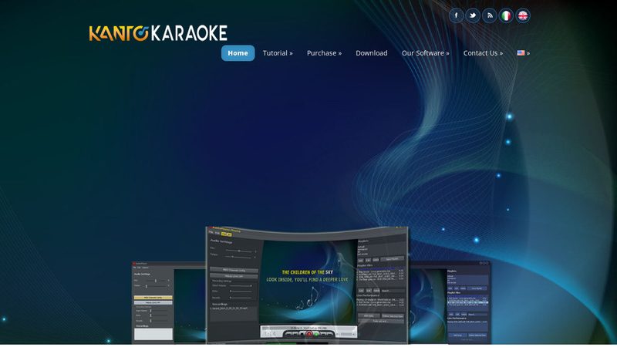Open the US flag language dropdown
Viewport: 617px width, 364px height.
(x=523, y=53)
